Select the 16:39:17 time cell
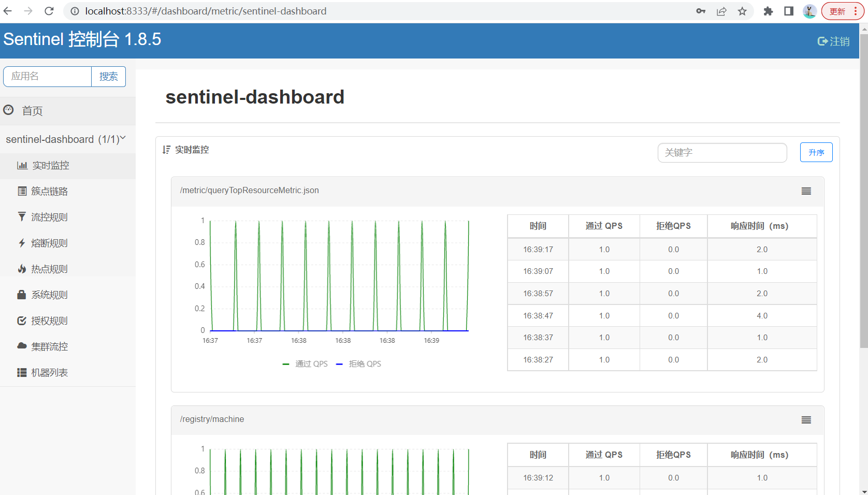This screenshot has height=495, width=868. [x=538, y=250]
